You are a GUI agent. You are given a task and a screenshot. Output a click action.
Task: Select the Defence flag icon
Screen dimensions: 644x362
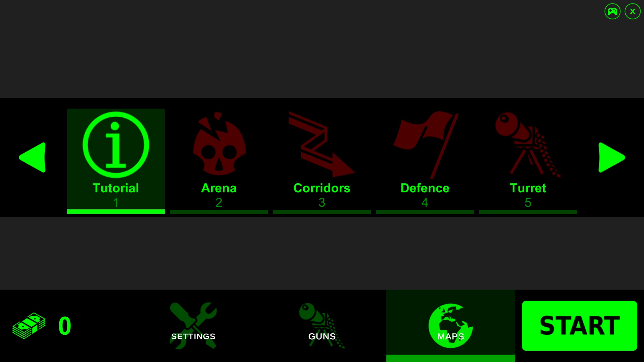tap(426, 145)
